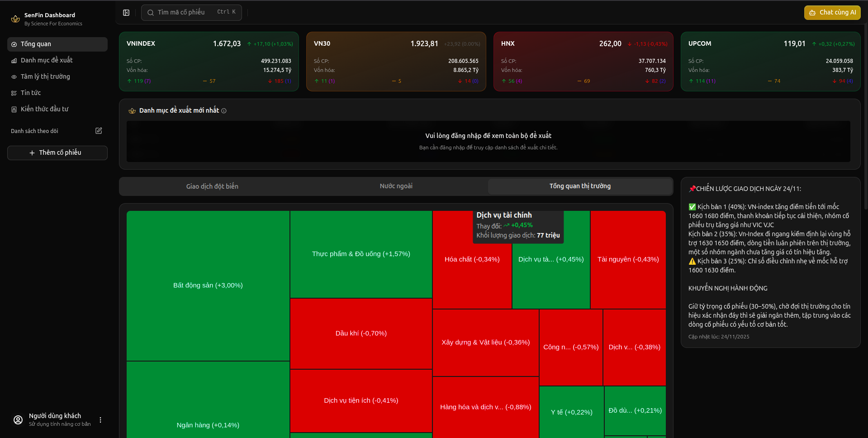This screenshot has width=868, height=438.
Task: Open Tin tức from the sidebar icon
Action: pyautogui.click(x=14, y=93)
